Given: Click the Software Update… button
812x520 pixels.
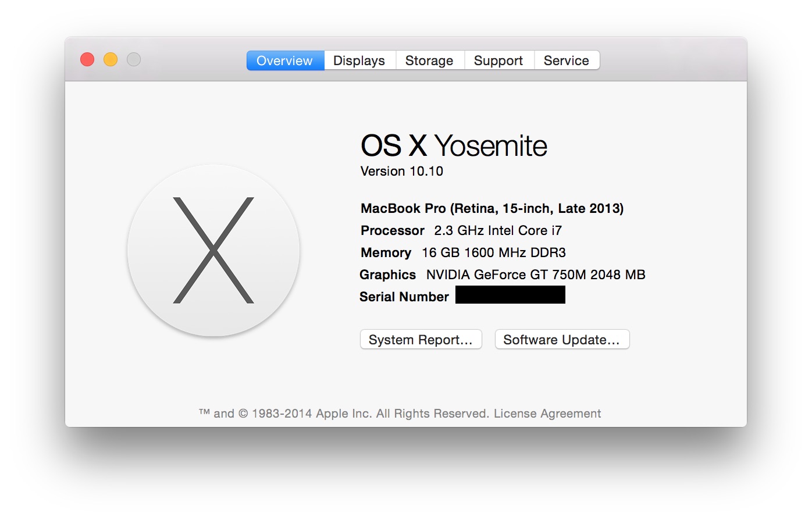Looking at the screenshot, I should click(x=562, y=340).
